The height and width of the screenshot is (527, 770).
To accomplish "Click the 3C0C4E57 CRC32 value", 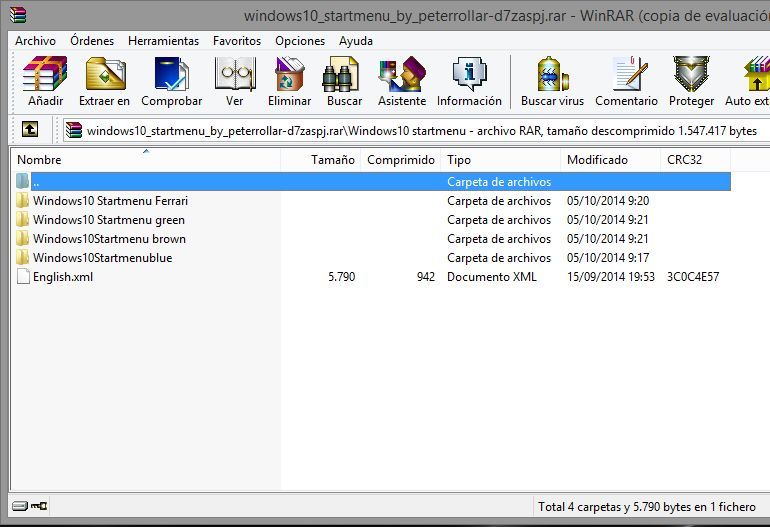I will pyautogui.click(x=693, y=277).
